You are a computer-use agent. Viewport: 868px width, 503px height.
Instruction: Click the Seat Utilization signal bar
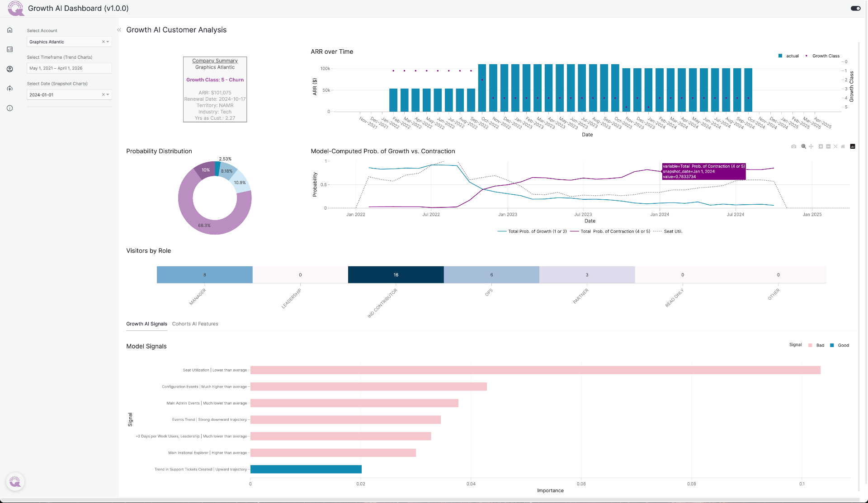point(535,370)
